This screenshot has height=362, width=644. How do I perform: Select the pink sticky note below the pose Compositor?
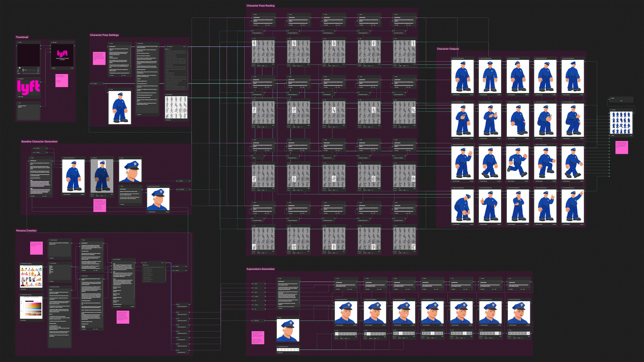622,147
